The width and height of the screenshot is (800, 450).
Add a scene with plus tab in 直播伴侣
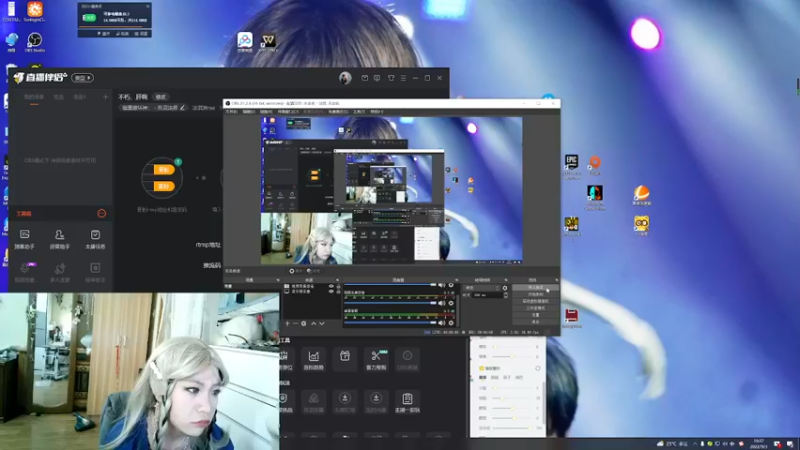(x=105, y=97)
